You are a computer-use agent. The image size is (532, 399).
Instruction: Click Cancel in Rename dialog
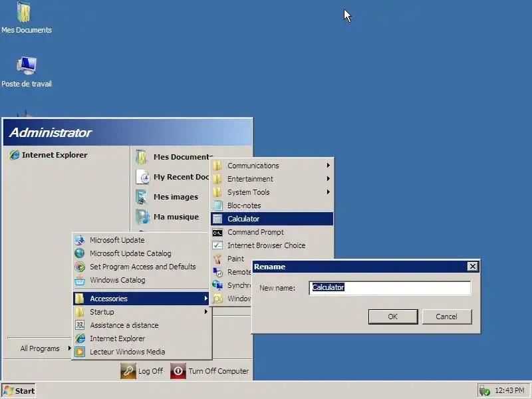coord(447,317)
